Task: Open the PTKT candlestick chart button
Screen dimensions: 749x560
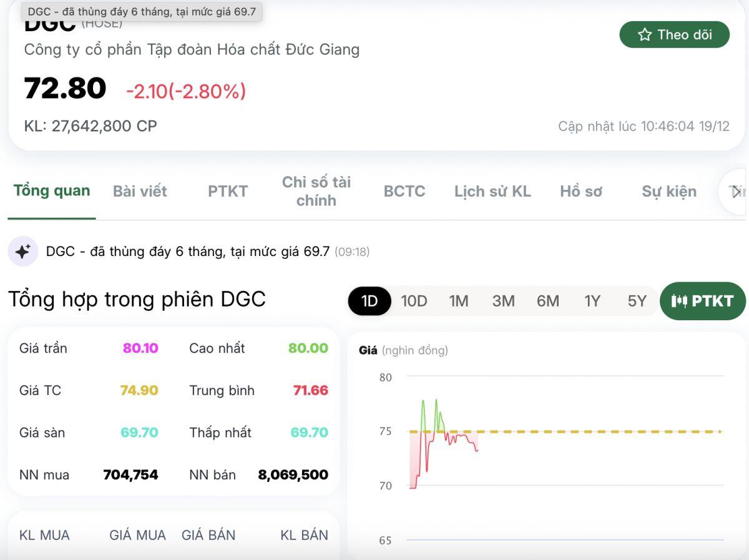Action: pyautogui.click(x=702, y=301)
